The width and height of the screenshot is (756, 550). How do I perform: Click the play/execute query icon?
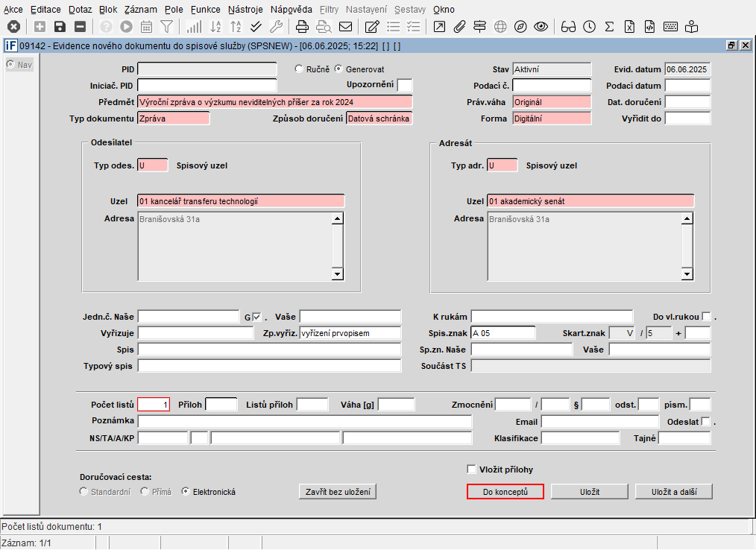[126, 27]
